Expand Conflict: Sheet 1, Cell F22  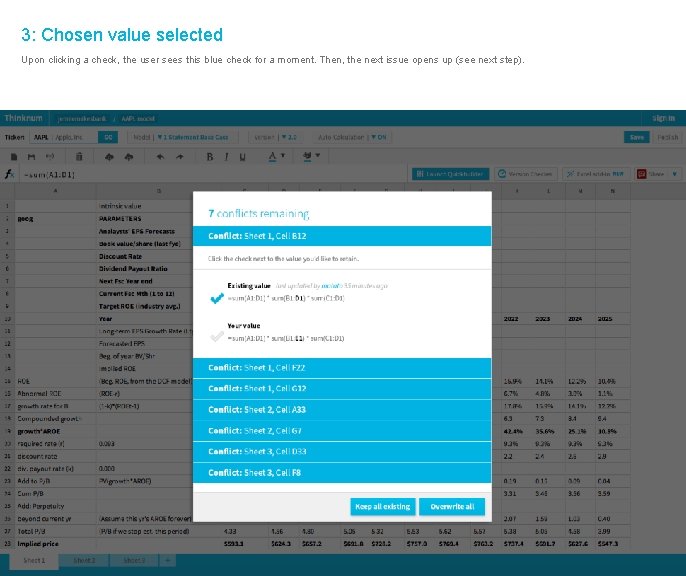pos(342,368)
